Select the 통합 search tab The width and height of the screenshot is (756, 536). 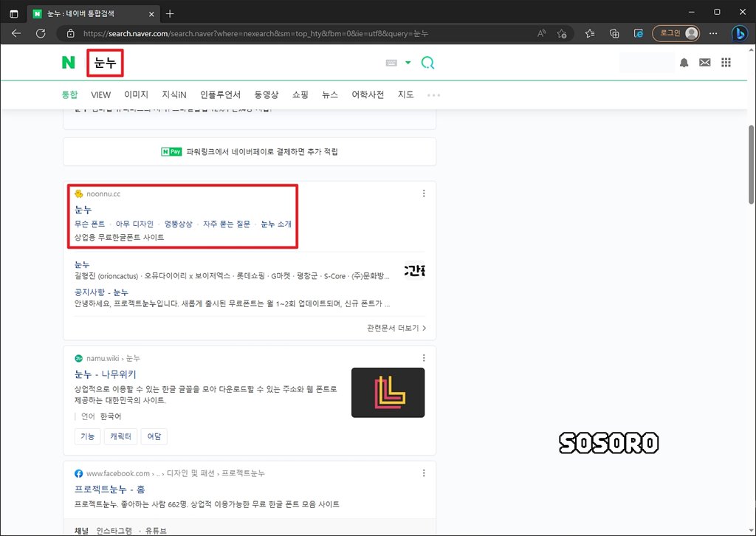[69, 95]
